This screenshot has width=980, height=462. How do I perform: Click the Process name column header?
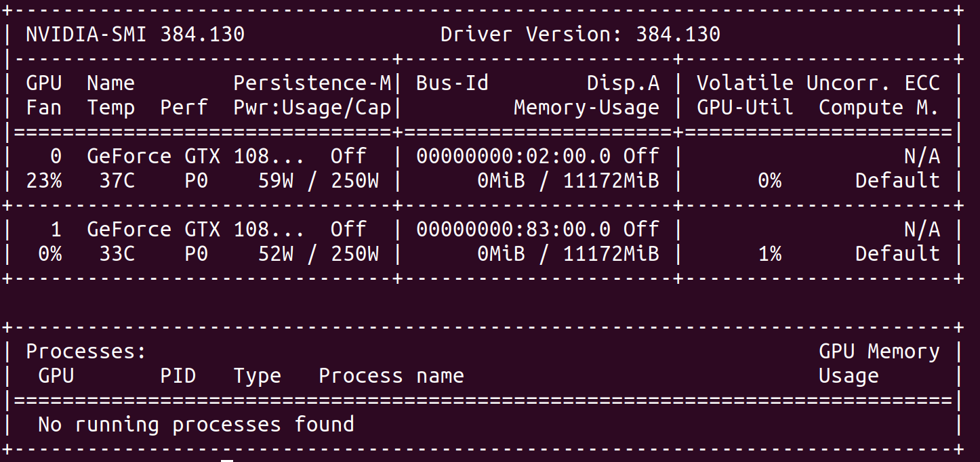tap(391, 376)
